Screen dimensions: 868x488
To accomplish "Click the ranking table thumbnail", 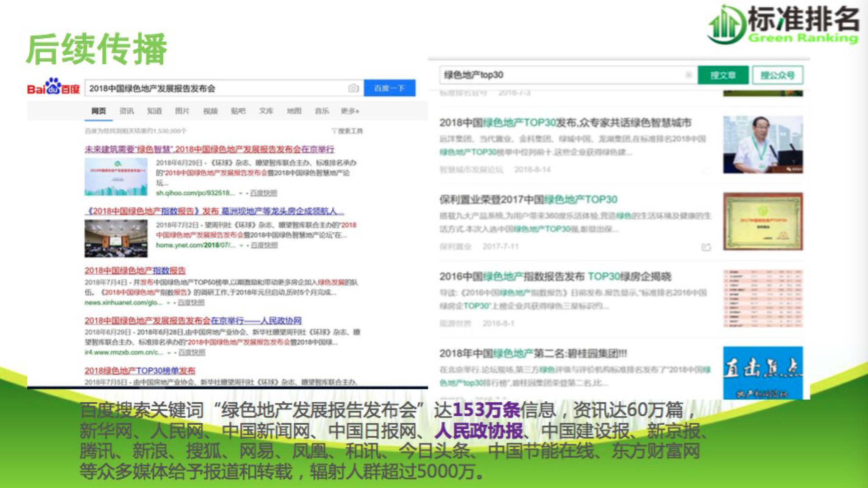I will tap(763, 298).
